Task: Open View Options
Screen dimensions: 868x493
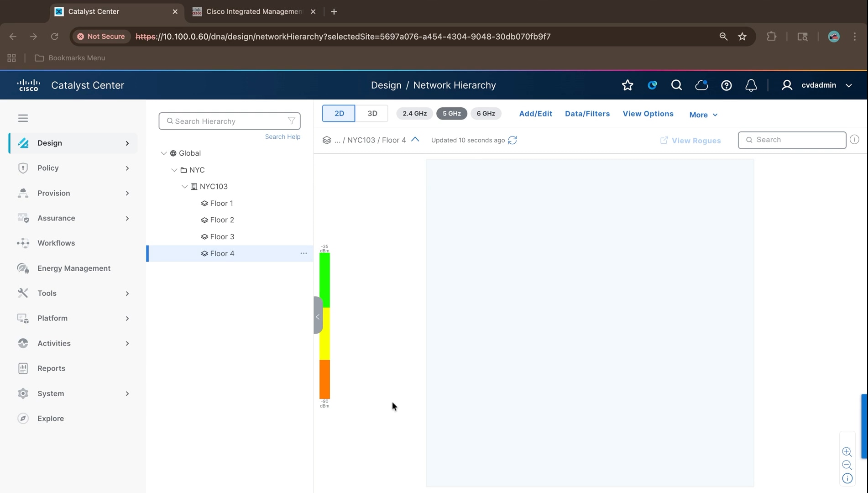Action: 648,114
